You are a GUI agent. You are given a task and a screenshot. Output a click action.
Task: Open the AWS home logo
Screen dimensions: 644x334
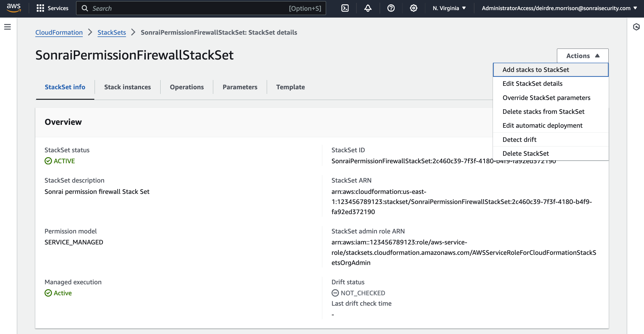[x=14, y=8]
